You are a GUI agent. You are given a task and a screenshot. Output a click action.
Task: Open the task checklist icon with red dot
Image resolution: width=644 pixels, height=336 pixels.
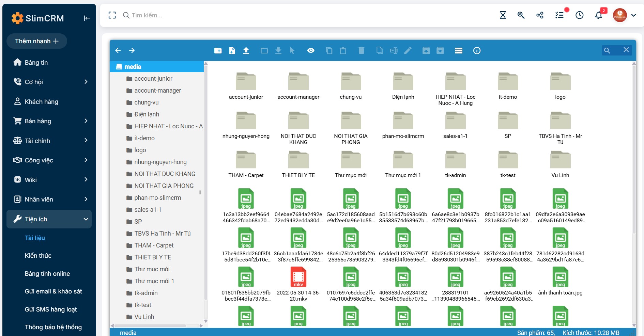click(559, 15)
